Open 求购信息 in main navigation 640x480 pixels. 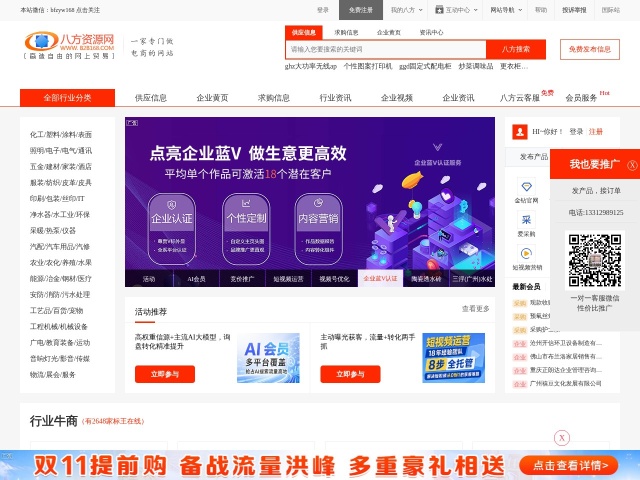[273, 98]
